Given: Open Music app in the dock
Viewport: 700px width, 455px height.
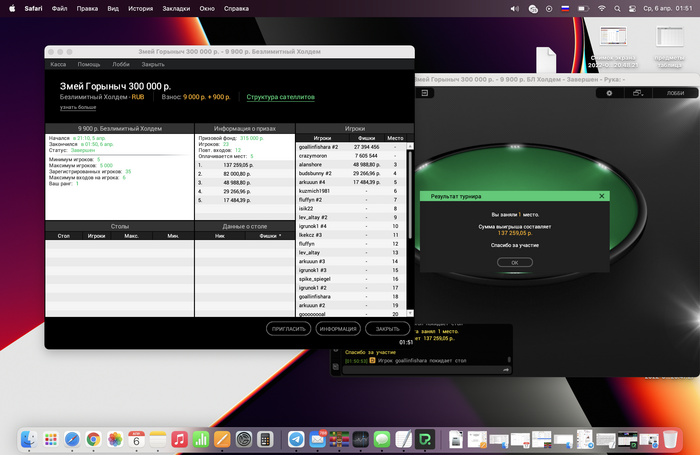Looking at the screenshot, I should click(179, 440).
